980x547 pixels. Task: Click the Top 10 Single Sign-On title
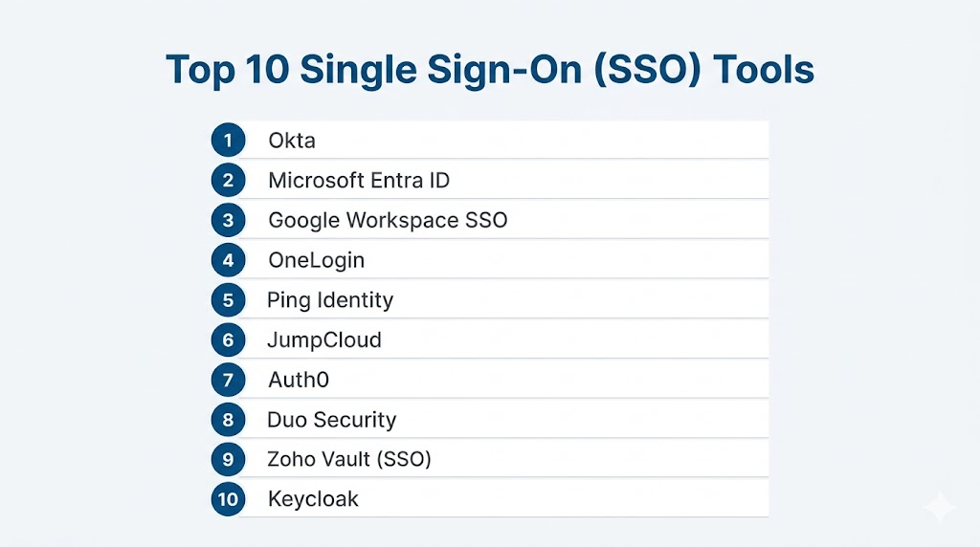490,70
